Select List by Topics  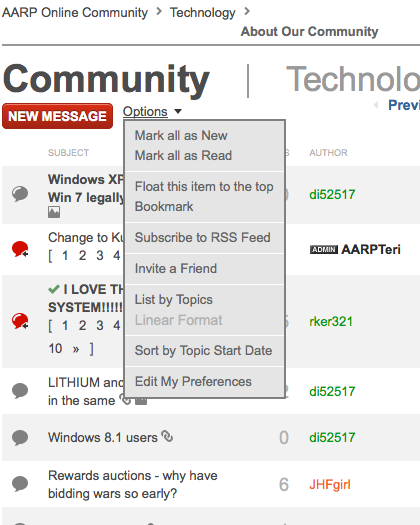tap(173, 300)
